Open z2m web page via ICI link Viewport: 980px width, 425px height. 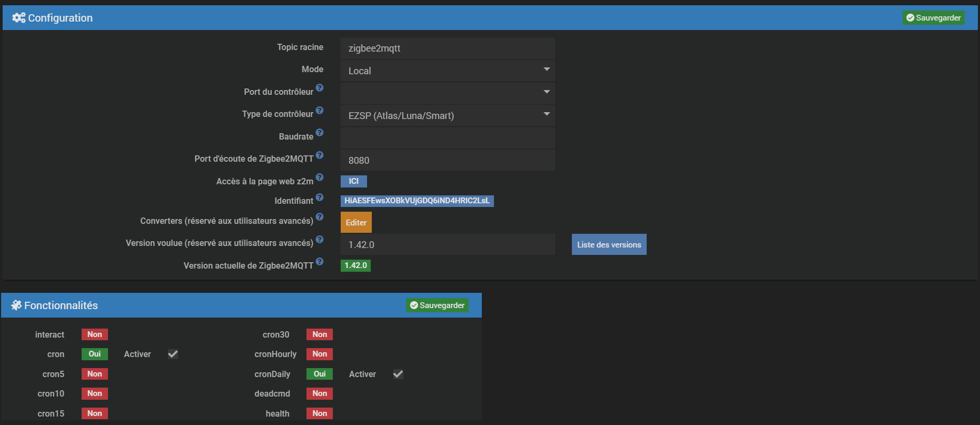coord(353,181)
